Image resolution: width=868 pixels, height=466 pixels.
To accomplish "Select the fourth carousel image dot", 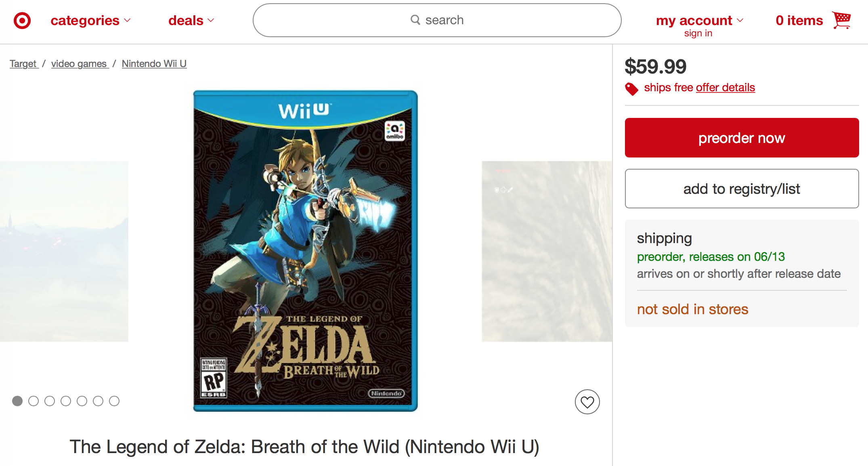I will click(66, 401).
